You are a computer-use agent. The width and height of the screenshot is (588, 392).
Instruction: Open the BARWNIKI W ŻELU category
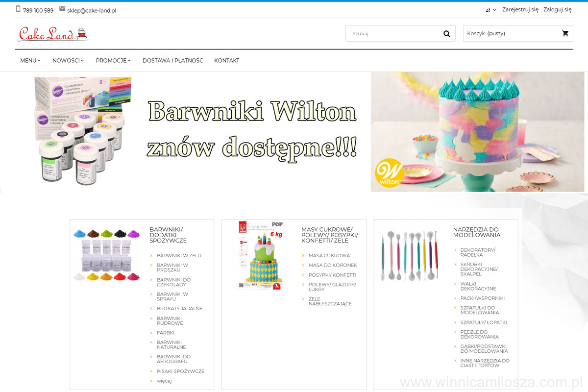179,256
